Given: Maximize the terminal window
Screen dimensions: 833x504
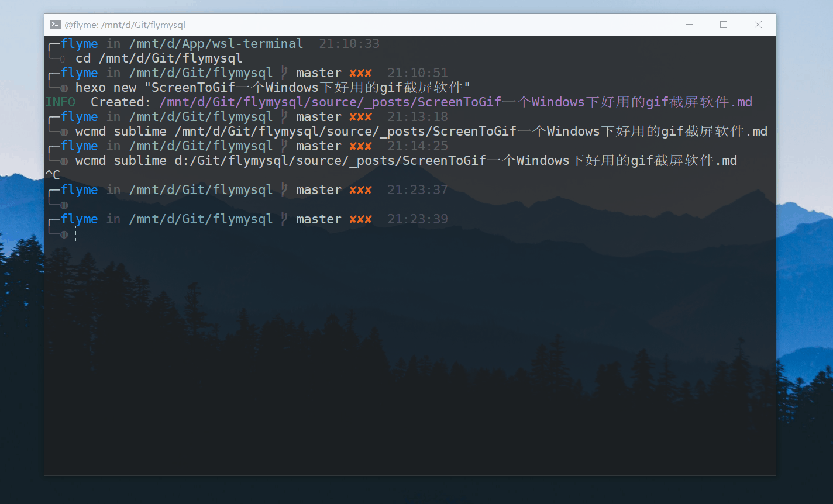Looking at the screenshot, I should tap(724, 25).
